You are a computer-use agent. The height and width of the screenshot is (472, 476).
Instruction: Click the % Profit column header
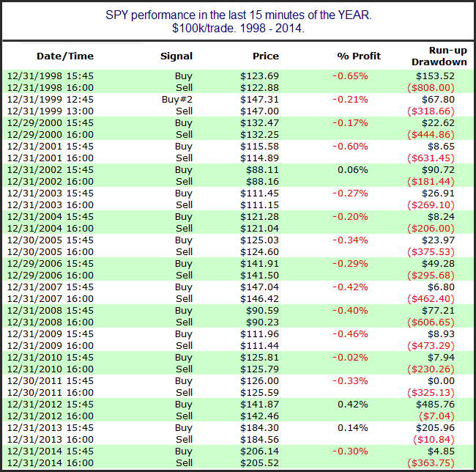click(359, 56)
